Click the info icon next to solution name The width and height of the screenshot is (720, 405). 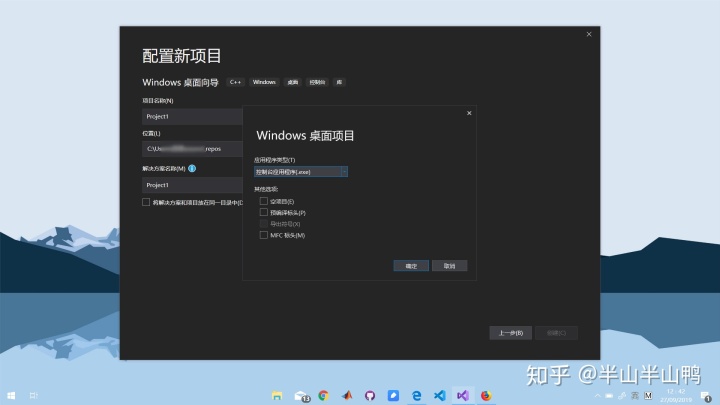[x=192, y=169]
